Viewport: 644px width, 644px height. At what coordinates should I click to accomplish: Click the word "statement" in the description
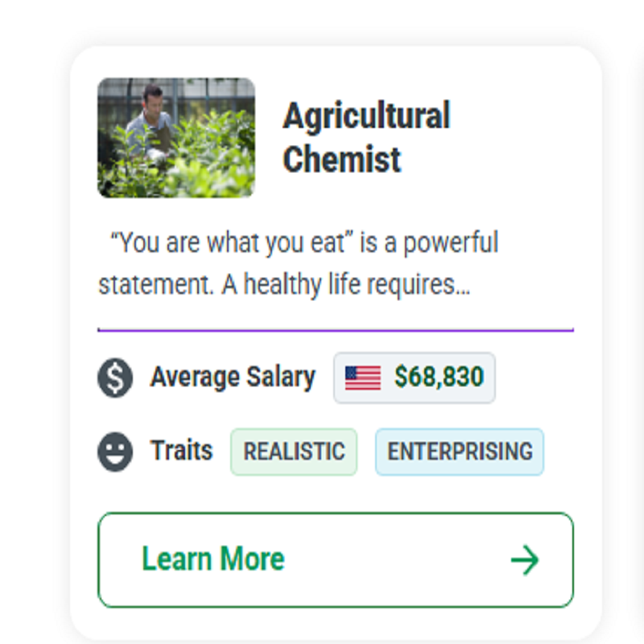pos(156,285)
